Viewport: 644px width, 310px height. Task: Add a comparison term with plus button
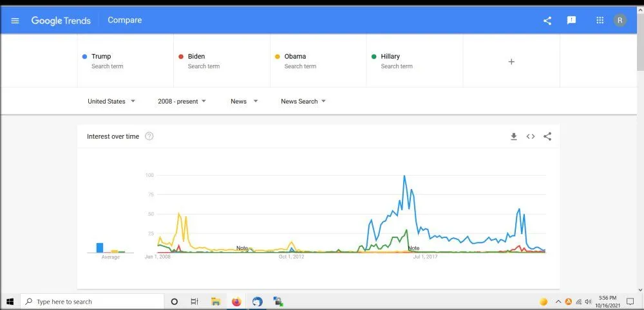click(x=511, y=62)
